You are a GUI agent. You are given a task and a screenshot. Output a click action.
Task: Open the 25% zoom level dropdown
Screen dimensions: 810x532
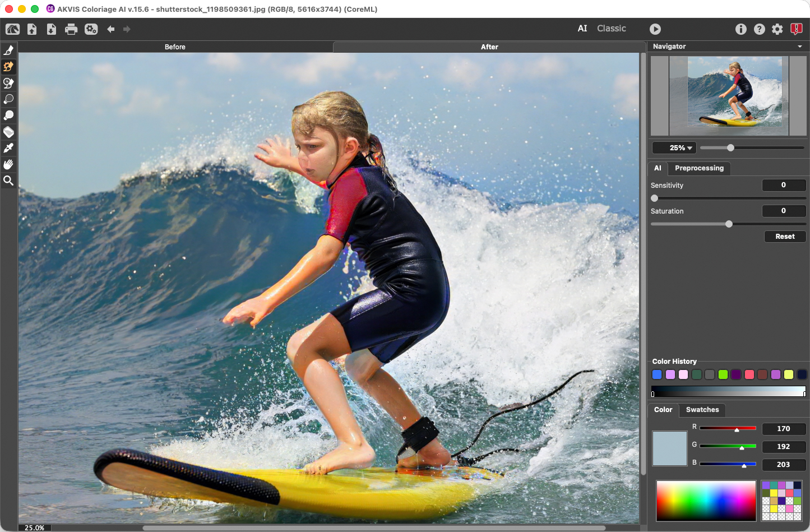point(674,148)
